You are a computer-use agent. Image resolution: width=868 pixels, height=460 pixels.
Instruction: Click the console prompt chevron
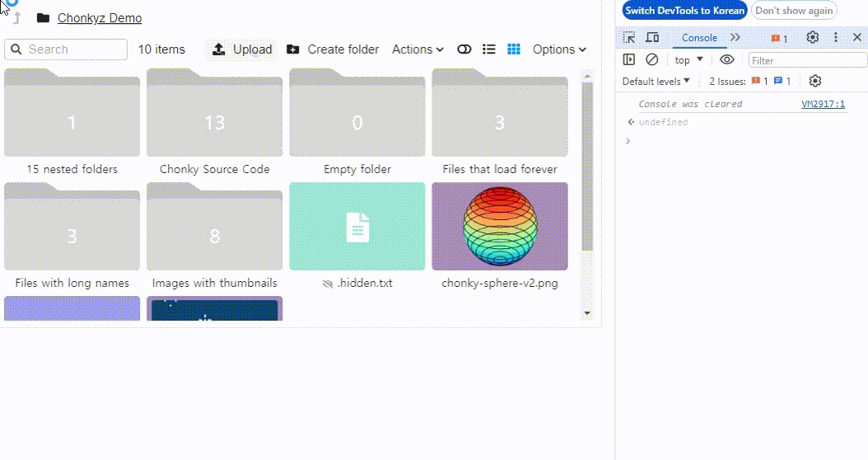(x=628, y=141)
